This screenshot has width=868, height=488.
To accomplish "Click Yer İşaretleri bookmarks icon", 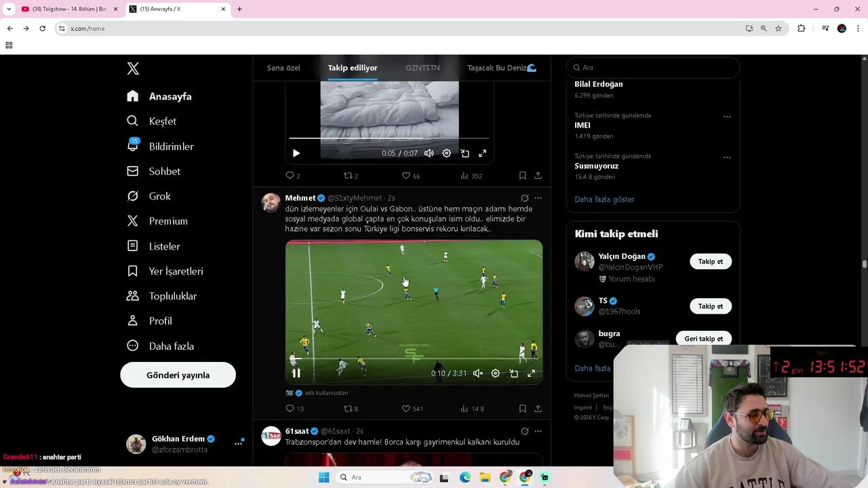I will click(133, 271).
